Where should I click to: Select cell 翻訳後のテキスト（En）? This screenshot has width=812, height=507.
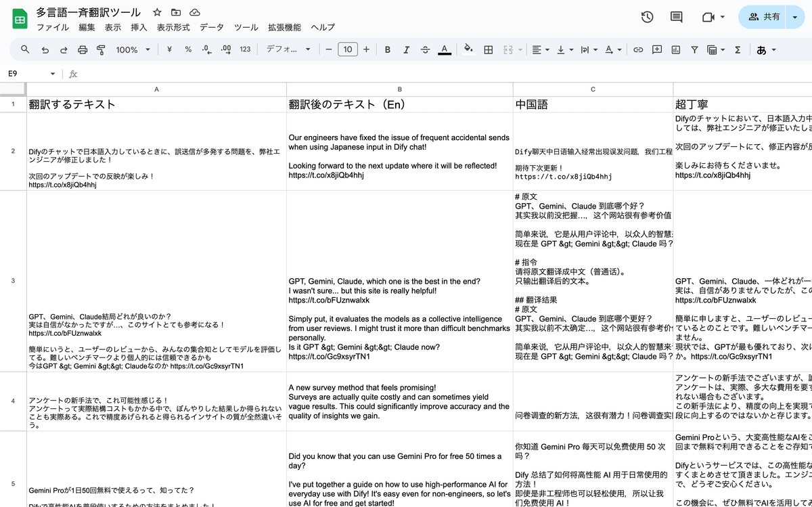(400, 104)
